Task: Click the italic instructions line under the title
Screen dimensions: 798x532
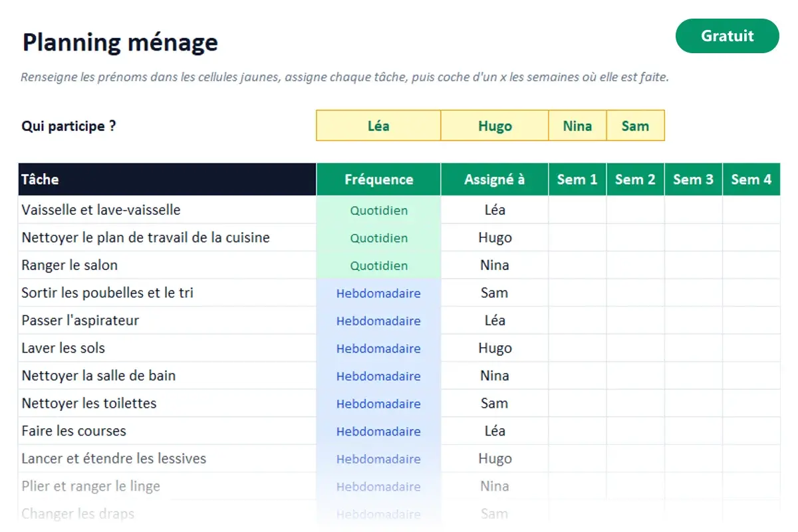Action: [344, 77]
